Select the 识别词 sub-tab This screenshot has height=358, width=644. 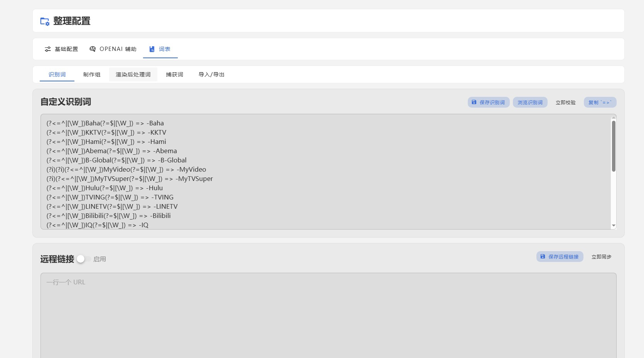click(x=57, y=74)
